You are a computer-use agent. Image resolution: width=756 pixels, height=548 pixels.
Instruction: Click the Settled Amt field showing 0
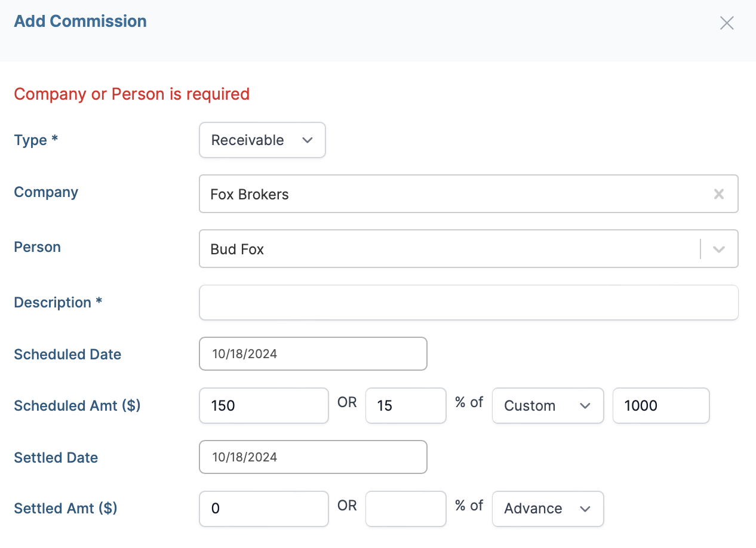coord(263,509)
